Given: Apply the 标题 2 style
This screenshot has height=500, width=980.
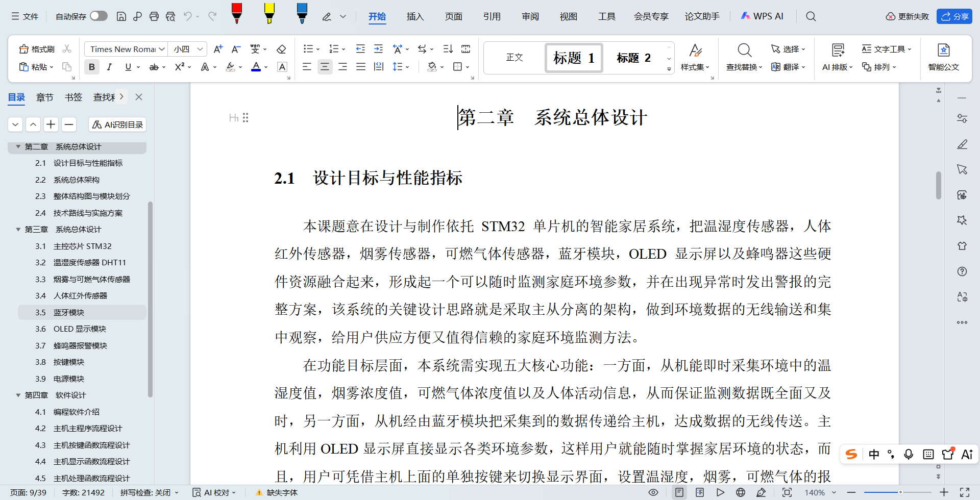Looking at the screenshot, I should click(633, 58).
